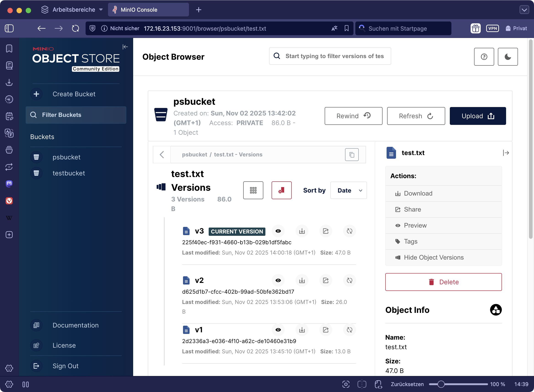Open the help icon in the header
The width and height of the screenshot is (534, 392).
point(484,57)
